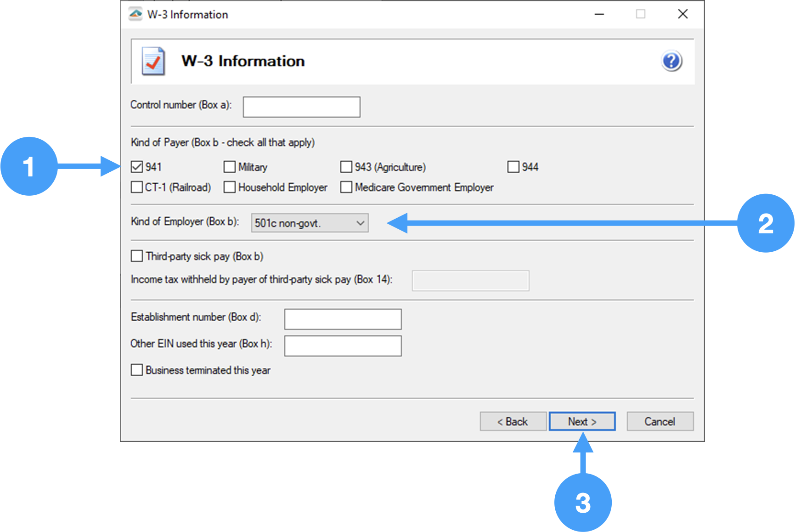The height and width of the screenshot is (532, 795).
Task: Check the CT-1 (Railroad) option
Action: [136, 187]
